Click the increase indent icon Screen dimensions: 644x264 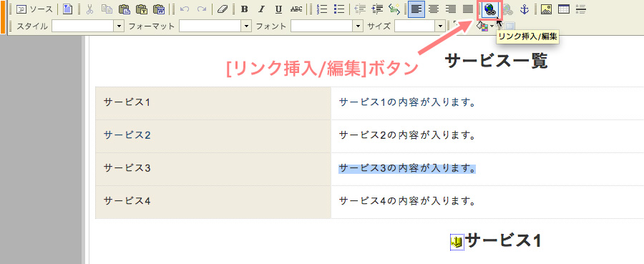click(x=376, y=9)
